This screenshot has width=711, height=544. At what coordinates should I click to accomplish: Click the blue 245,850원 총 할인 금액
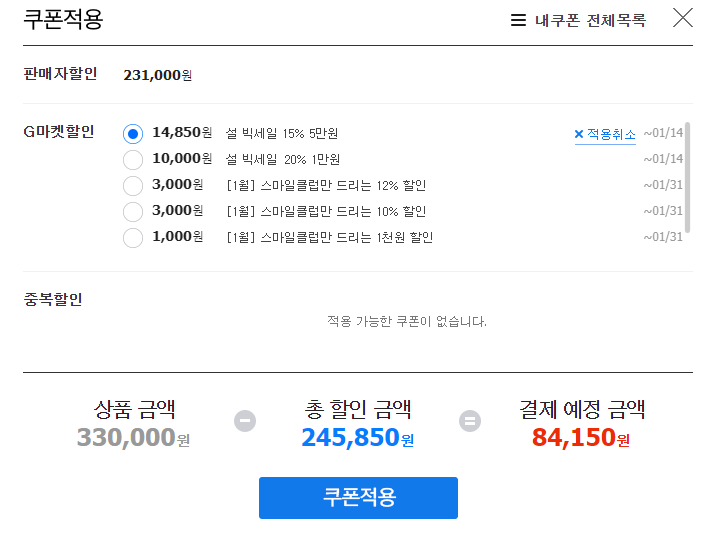tap(358, 437)
